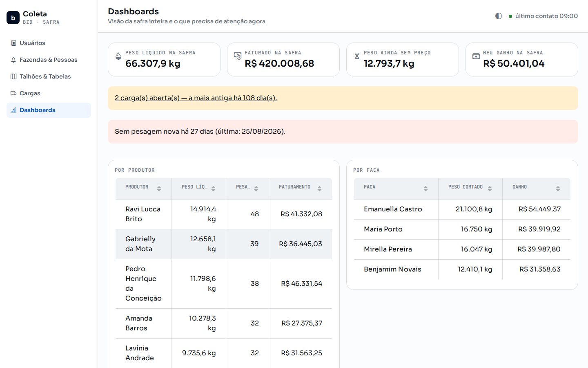Click the Faturamento column header label
This screenshot has width=588, height=368.
pos(295,187)
